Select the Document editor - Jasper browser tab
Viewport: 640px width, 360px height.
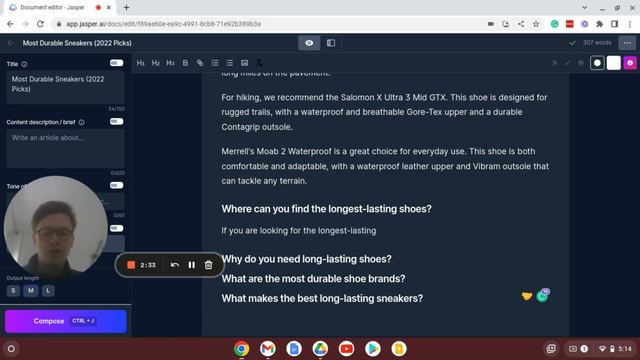coord(60,7)
